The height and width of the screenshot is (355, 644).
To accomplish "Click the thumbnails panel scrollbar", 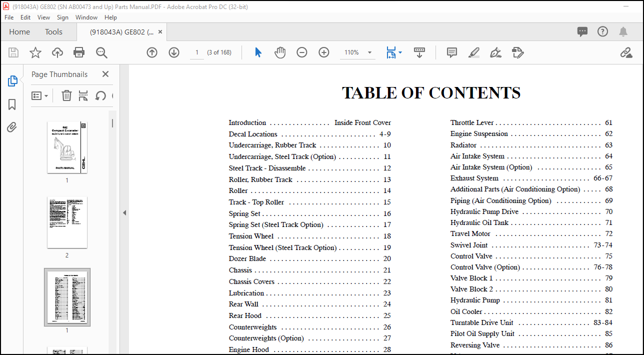I will [112, 123].
